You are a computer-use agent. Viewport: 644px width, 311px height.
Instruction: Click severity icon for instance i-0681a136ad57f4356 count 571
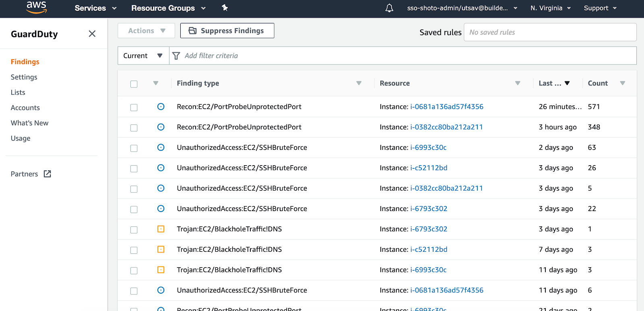point(161,107)
